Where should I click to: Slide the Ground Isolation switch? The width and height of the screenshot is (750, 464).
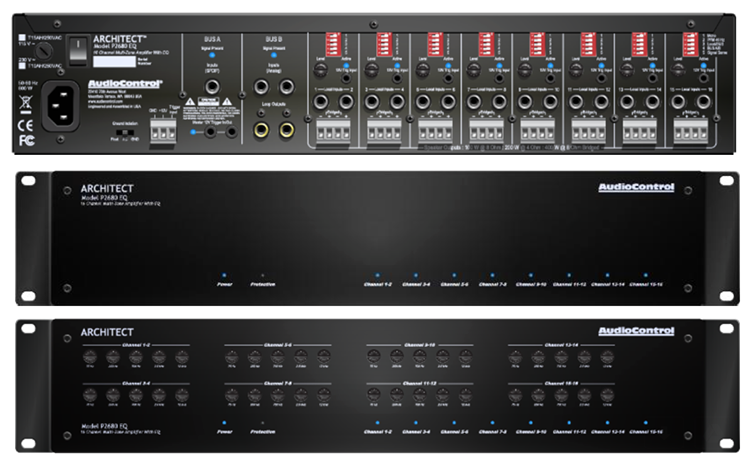(x=125, y=132)
